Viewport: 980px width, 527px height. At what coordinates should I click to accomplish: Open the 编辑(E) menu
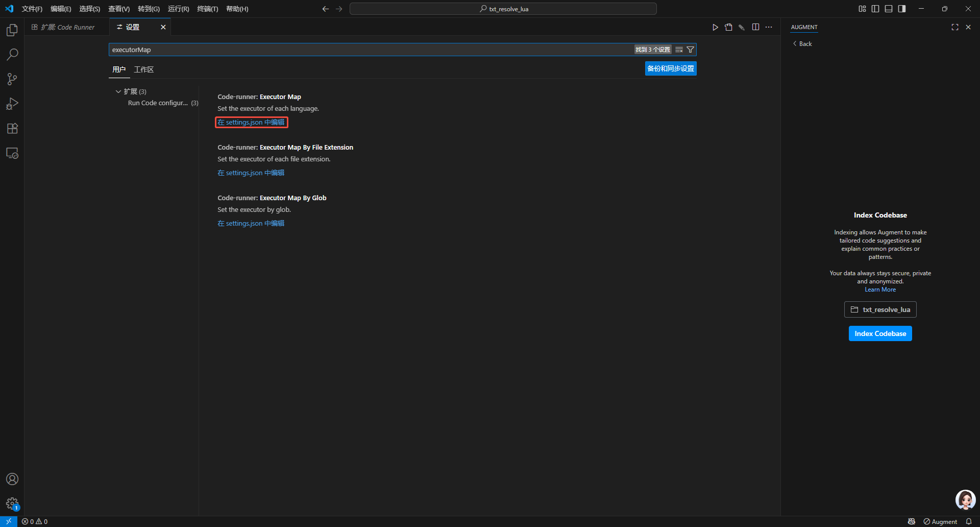click(x=61, y=9)
